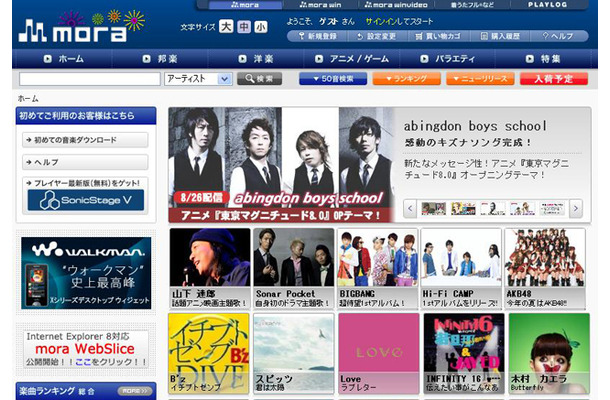Focus the search text field
This screenshot has width=610, height=400.
pyautogui.click(x=90, y=79)
